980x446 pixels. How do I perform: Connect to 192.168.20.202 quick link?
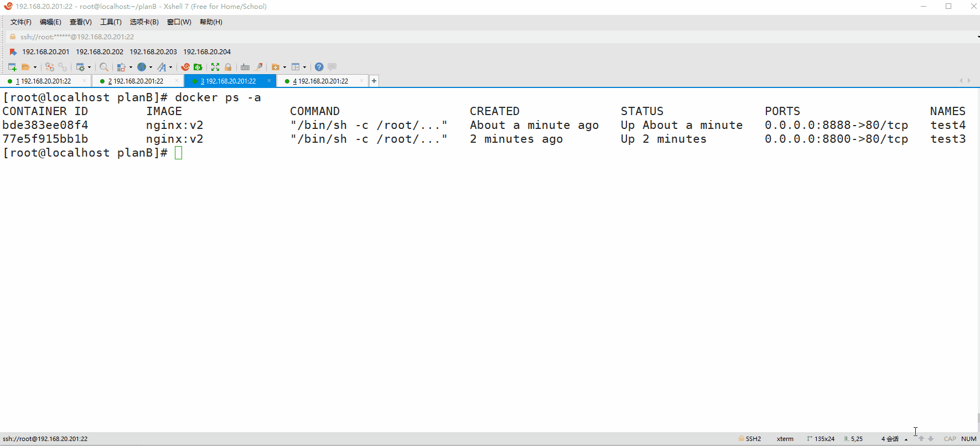click(100, 52)
